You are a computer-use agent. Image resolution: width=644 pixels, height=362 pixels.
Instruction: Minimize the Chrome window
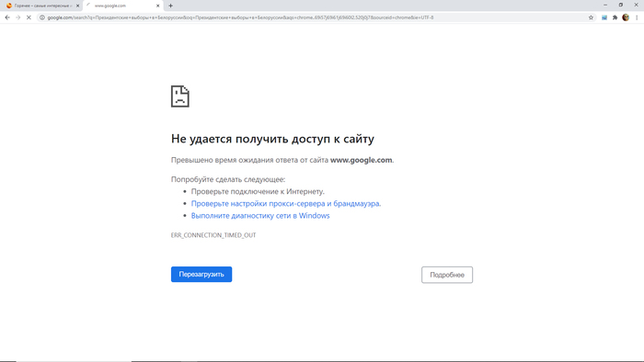pyautogui.click(x=605, y=5)
